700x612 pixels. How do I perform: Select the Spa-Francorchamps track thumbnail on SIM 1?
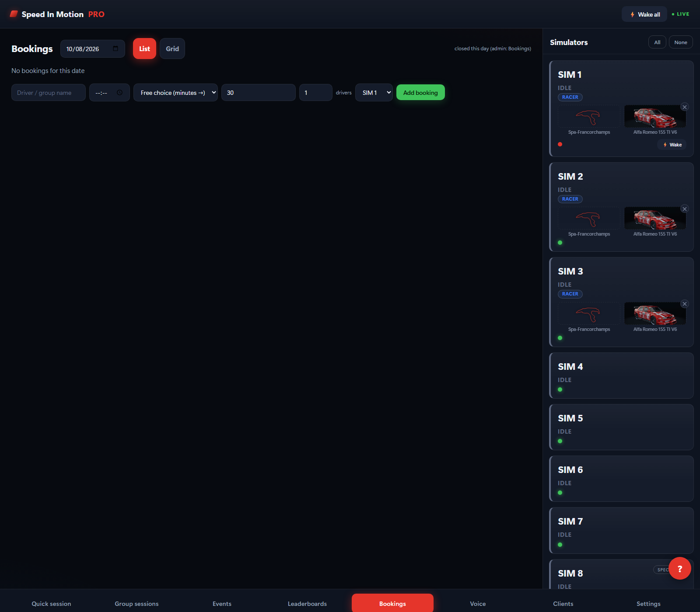point(589,116)
